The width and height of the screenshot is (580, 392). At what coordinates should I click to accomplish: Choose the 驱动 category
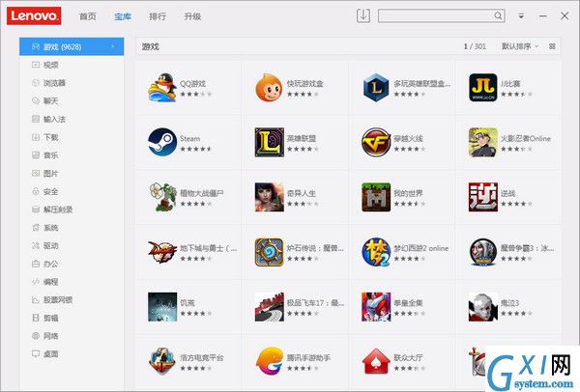coord(72,245)
